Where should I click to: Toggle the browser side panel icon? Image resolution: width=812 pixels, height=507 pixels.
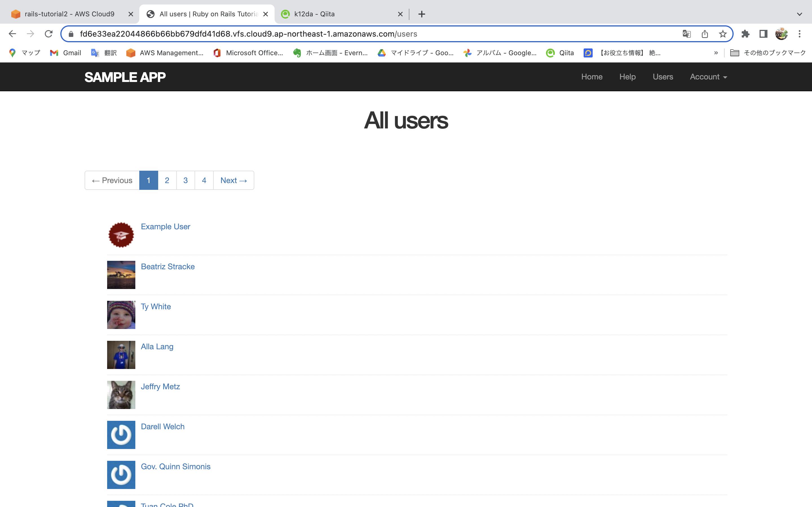[763, 34]
